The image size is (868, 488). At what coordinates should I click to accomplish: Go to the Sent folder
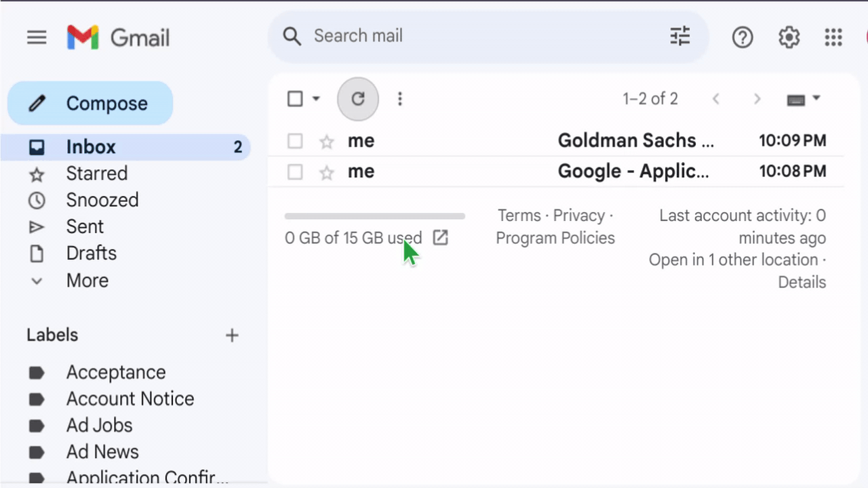click(x=85, y=226)
